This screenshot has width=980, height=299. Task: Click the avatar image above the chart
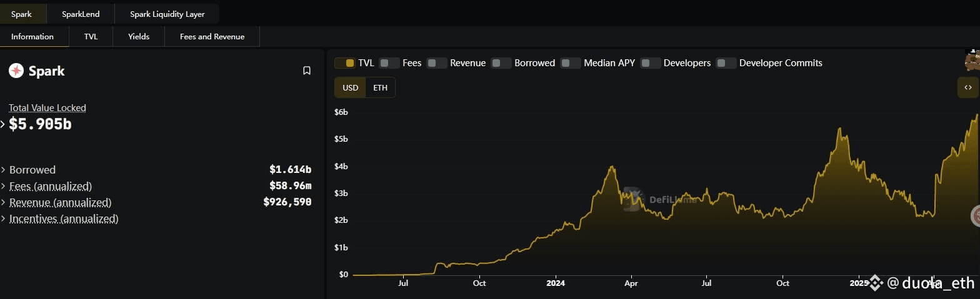pos(972,59)
